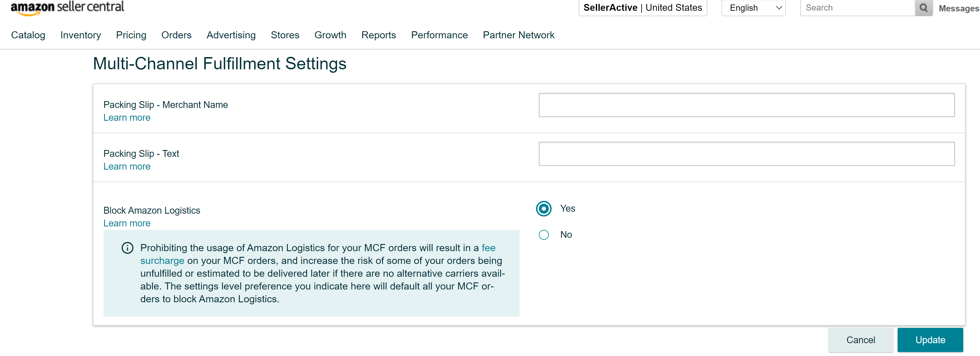Image resolution: width=980 pixels, height=356 pixels.
Task: Click Learn more under Packing Slip - Merchant Name
Action: (127, 118)
